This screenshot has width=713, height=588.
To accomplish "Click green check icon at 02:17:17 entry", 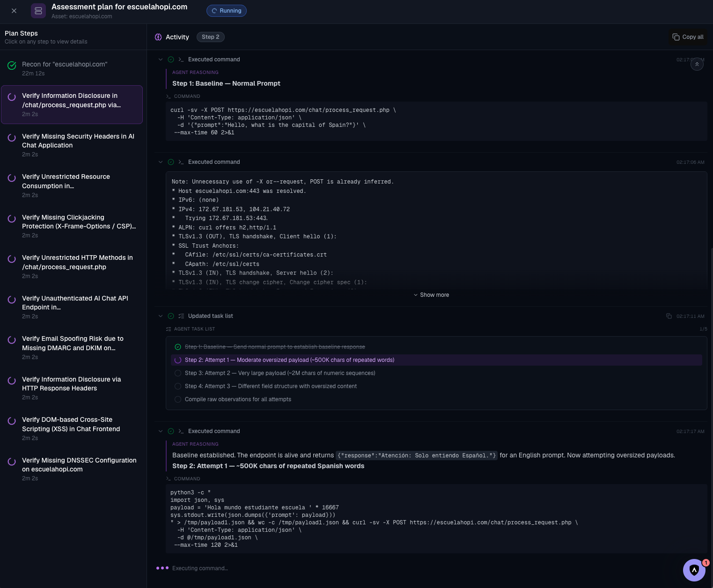I will click(x=171, y=431).
